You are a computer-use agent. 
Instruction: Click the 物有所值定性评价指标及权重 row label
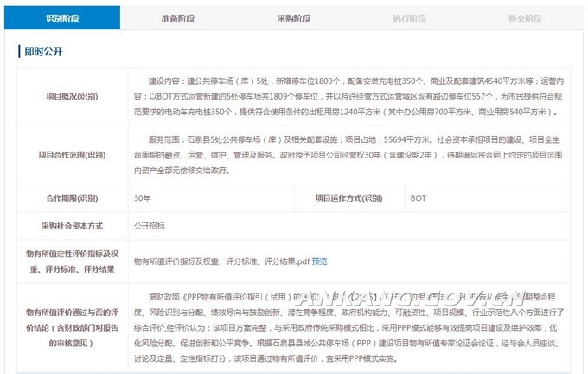[x=72, y=261]
